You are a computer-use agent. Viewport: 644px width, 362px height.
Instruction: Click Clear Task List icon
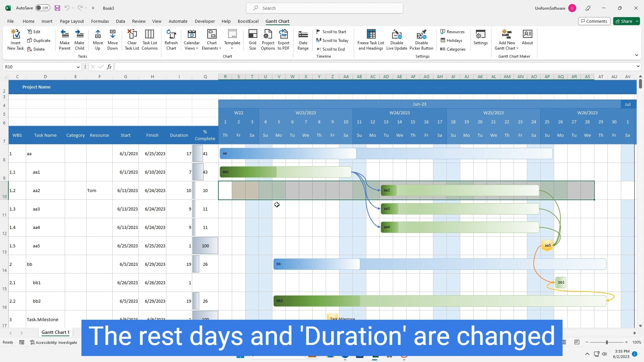[132, 35]
